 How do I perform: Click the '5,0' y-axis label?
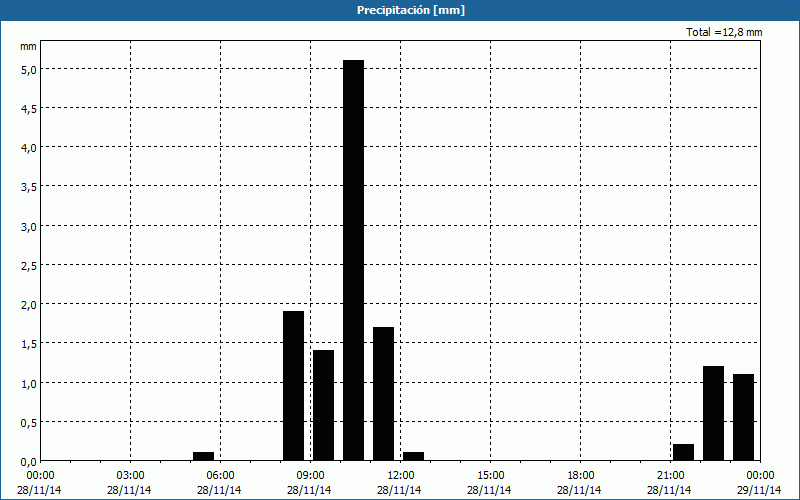tap(29, 69)
